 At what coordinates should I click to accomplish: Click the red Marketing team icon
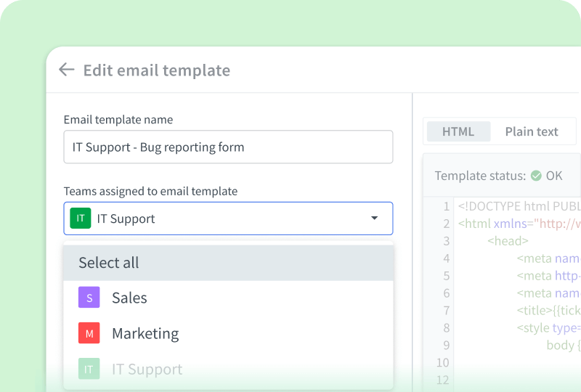(89, 333)
